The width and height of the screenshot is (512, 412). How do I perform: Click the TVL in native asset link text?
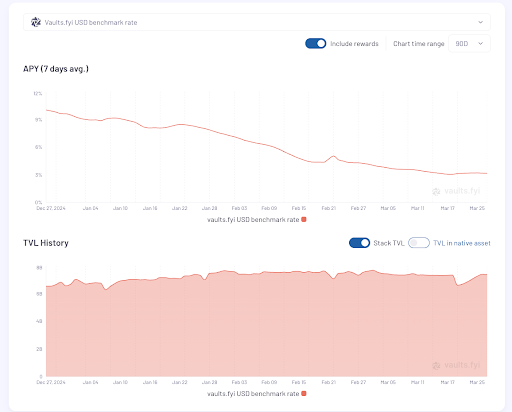pyautogui.click(x=462, y=243)
